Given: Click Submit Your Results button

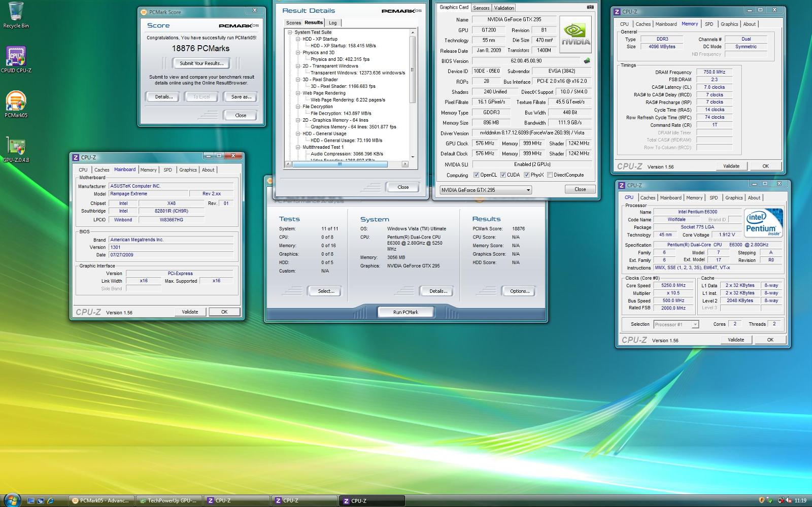Looking at the screenshot, I should pyautogui.click(x=201, y=63).
